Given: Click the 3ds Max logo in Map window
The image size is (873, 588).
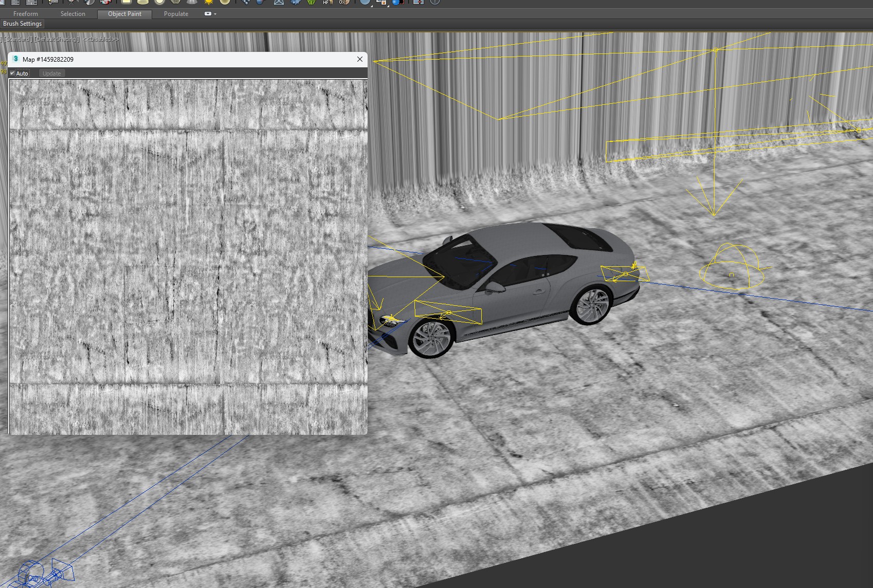Looking at the screenshot, I should click(x=15, y=59).
